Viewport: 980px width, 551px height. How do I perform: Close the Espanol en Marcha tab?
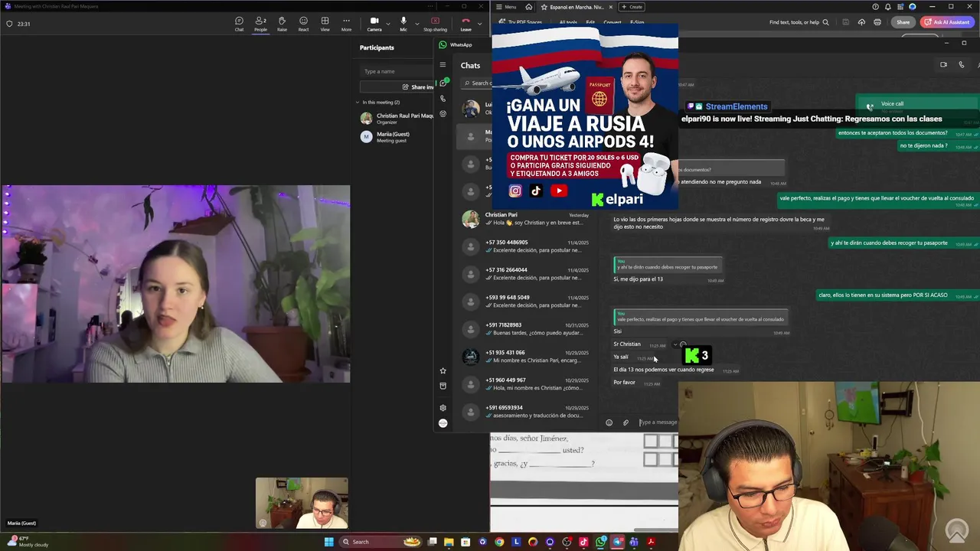pyautogui.click(x=610, y=7)
